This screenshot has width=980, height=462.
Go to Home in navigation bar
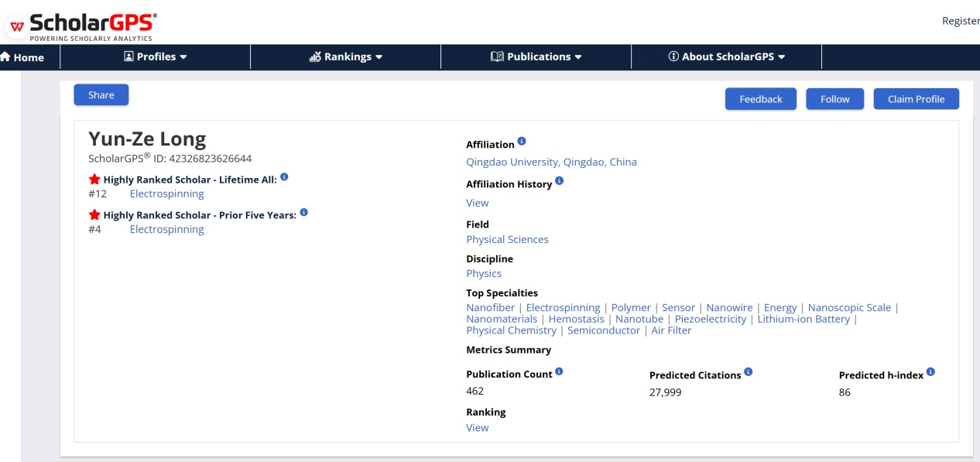point(23,57)
